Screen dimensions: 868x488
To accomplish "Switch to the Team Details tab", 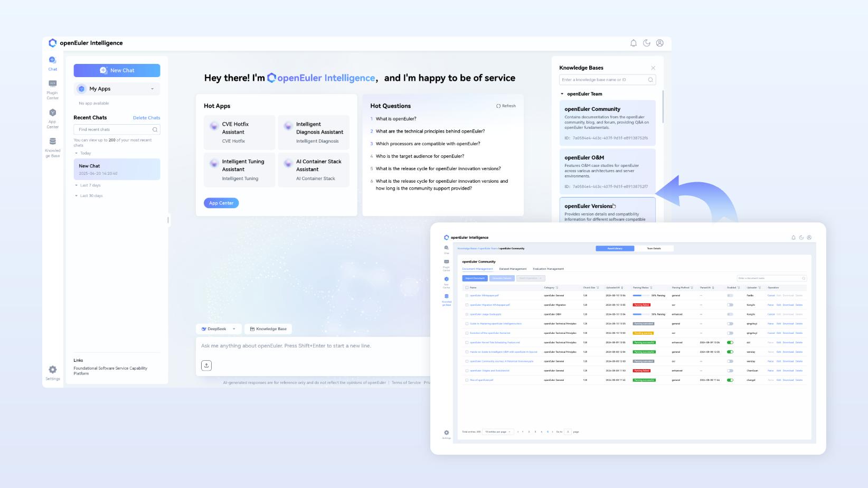I will click(x=654, y=248).
